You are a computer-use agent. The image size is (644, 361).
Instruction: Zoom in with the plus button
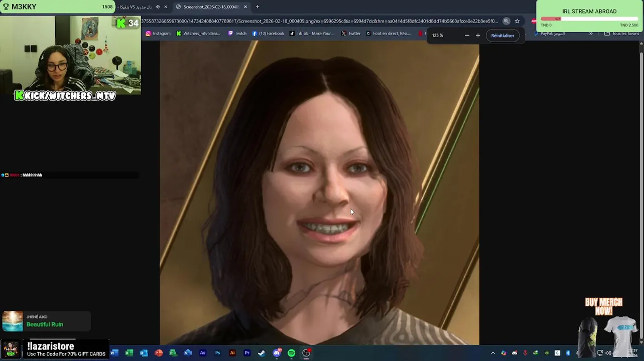pos(478,36)
